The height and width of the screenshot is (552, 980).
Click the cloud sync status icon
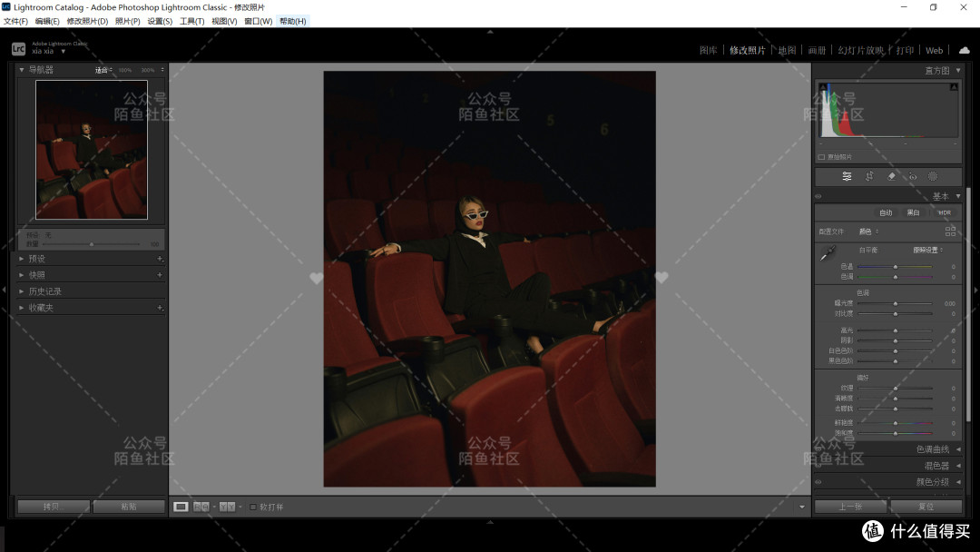[x=965, y=50]
